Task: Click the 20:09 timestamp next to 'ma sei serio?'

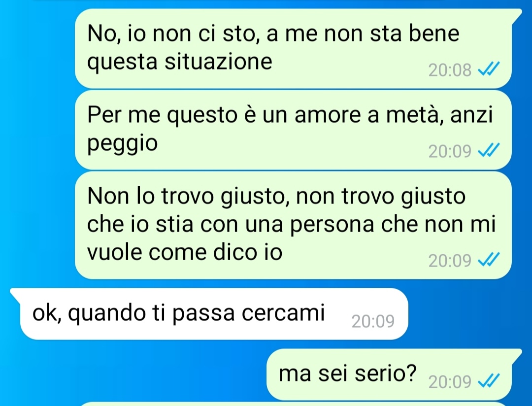Action: (x=450, y=382)
